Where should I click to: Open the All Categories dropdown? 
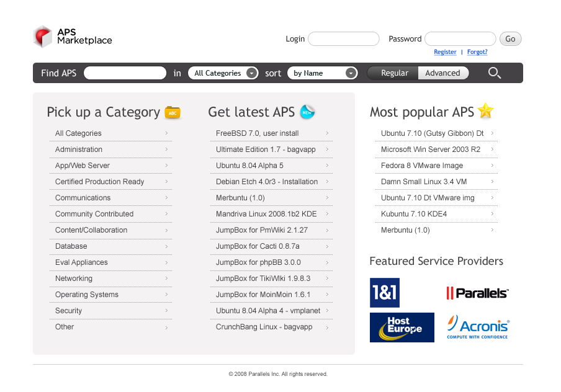click(223, 73)
